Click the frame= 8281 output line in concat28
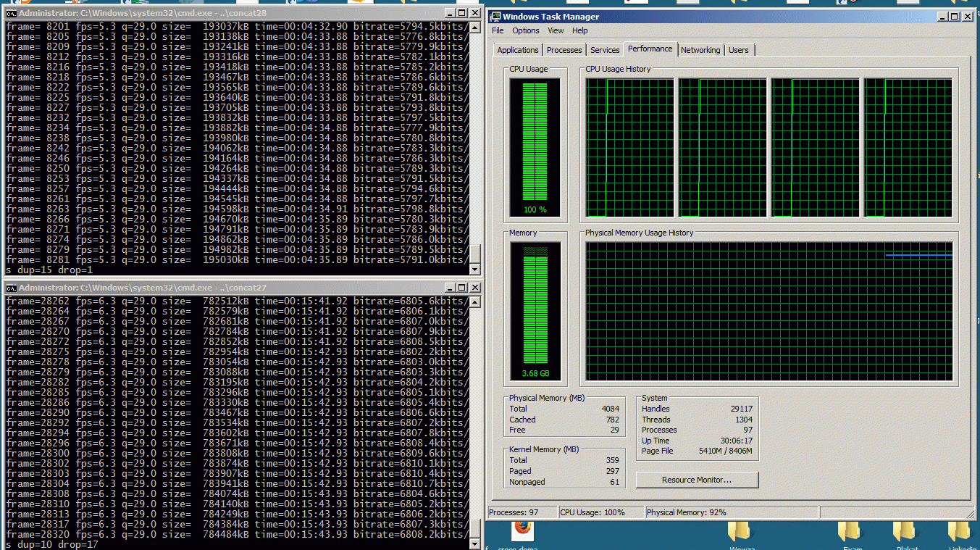 (x=237, y=259)
